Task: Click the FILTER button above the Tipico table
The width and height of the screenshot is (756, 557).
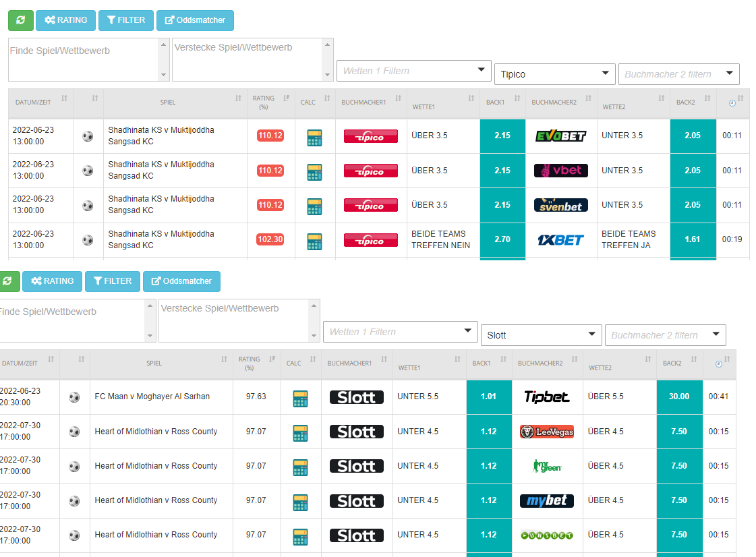Action: 126,20
